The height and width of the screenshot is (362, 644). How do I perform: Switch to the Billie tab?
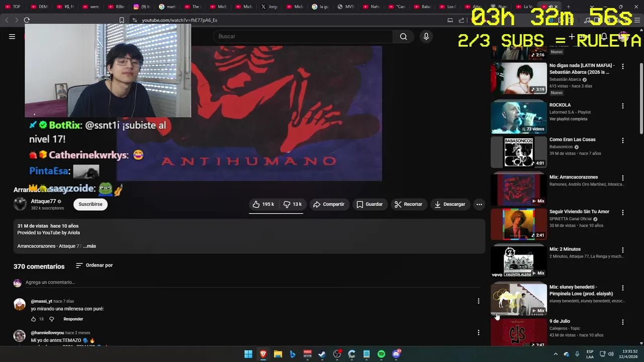[x=116, y=7]
